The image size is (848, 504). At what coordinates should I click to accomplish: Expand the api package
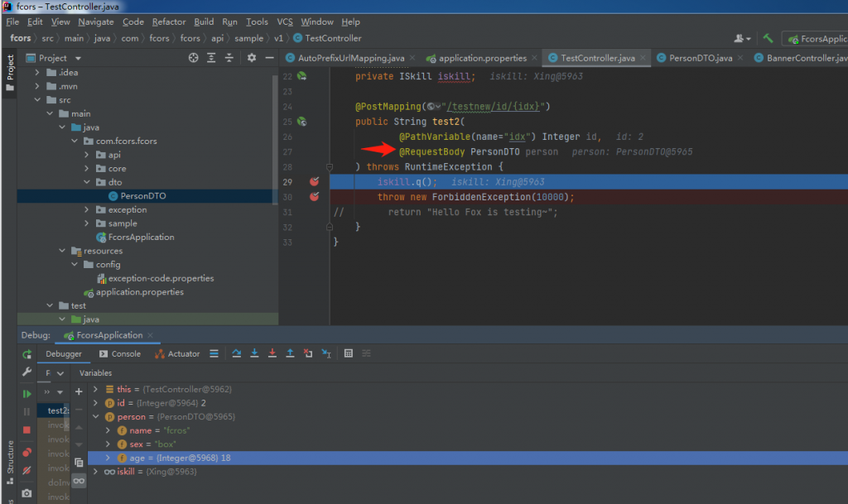click(x=86, y=155)
